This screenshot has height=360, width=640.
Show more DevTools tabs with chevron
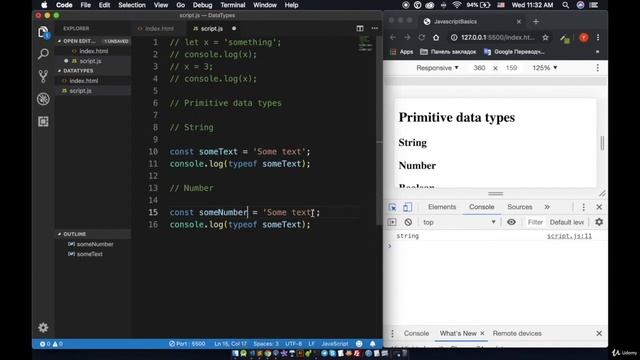point(547,207)
